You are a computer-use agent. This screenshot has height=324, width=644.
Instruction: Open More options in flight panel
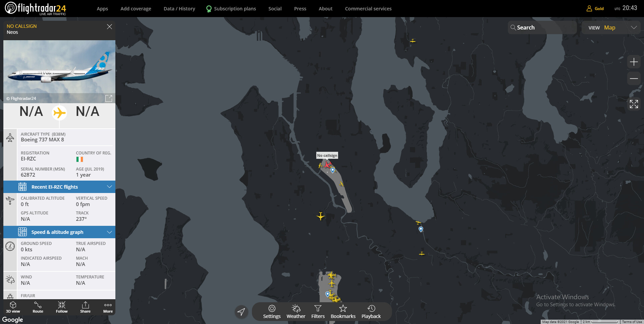pos(108,307)
